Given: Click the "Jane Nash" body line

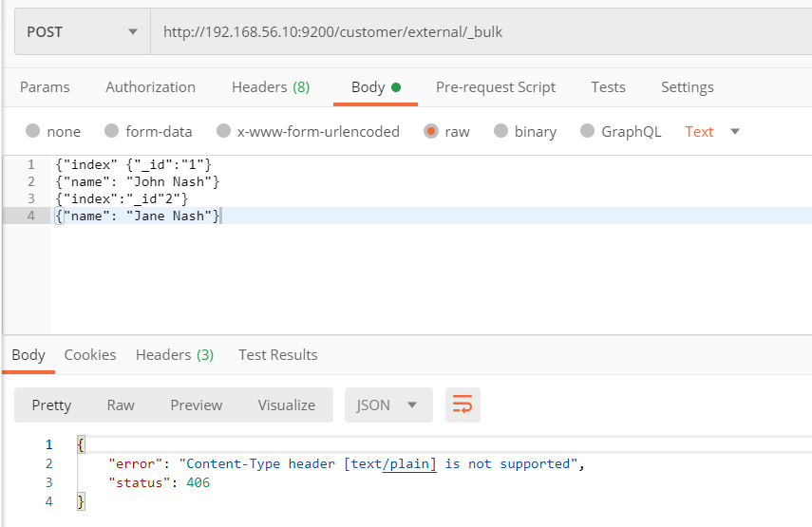Looking at the screenshot, I should point(138,216).
